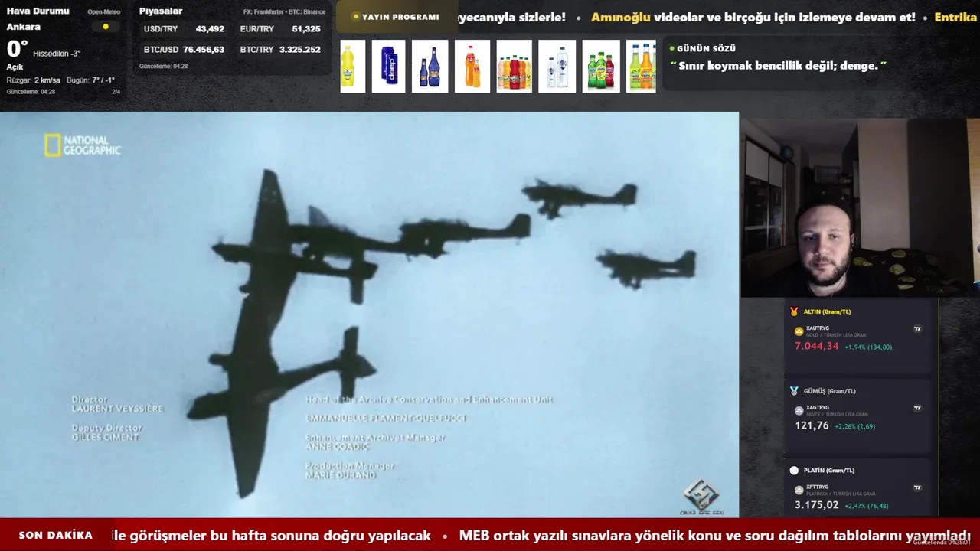Image resolution: width=980 pixels, height=551 pixels.
Task: Click the quote 'Sınır koymak bencillik değil; denge.'
Action: 778,66
